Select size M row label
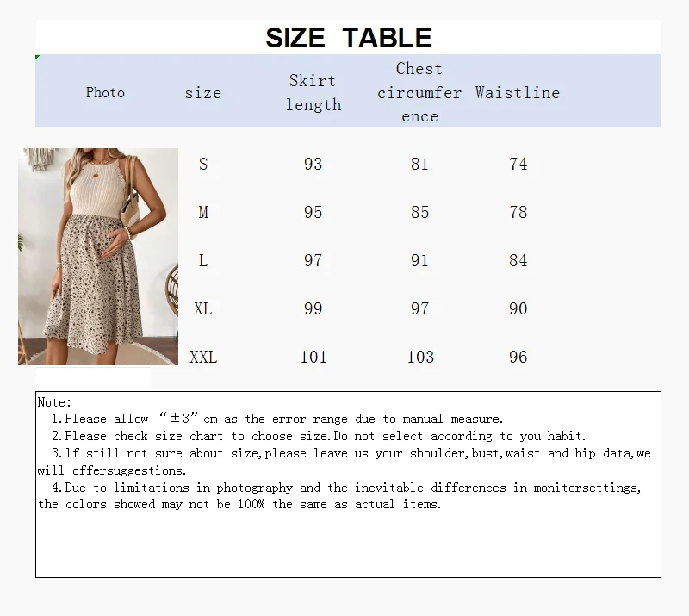This screenshot has height=616, width=689. coord(203,212)
